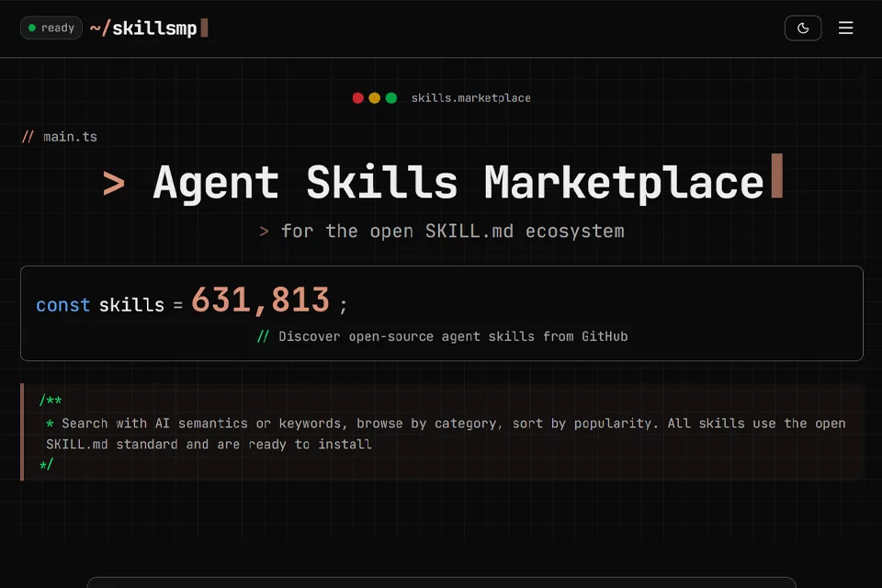Toggle dark mode with the moon button
The height and width of the screenshot is (588, 882).
(x=803, y=28)
